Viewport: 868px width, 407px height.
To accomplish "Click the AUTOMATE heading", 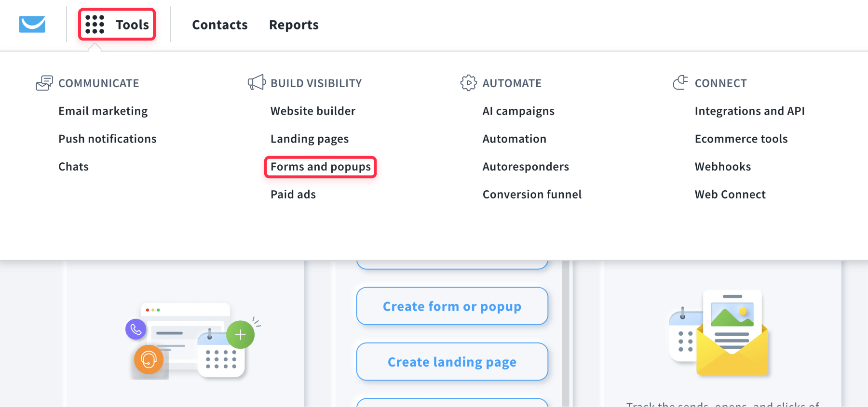I will 512,83.
